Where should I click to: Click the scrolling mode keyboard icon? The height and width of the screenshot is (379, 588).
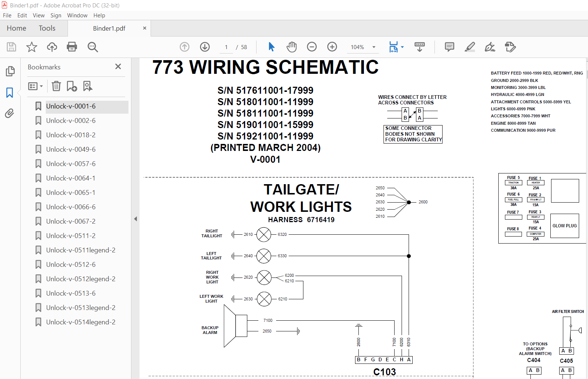pyautogui.click(x=420, y=47)
